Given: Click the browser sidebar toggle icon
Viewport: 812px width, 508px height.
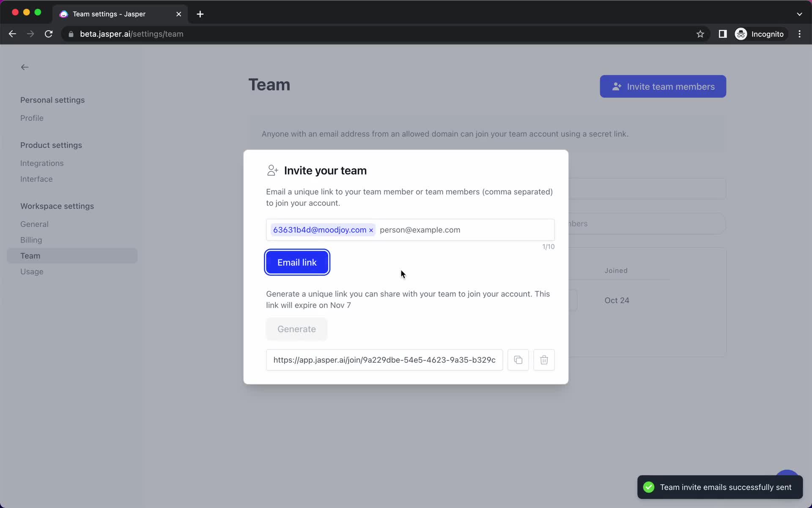Looking at the screenshot, I should [723, 34].
